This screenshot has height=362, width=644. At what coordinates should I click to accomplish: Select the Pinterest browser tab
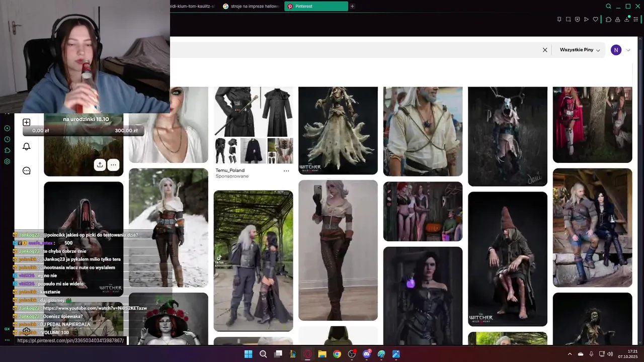pyautogui.click(x=316, y=6)
